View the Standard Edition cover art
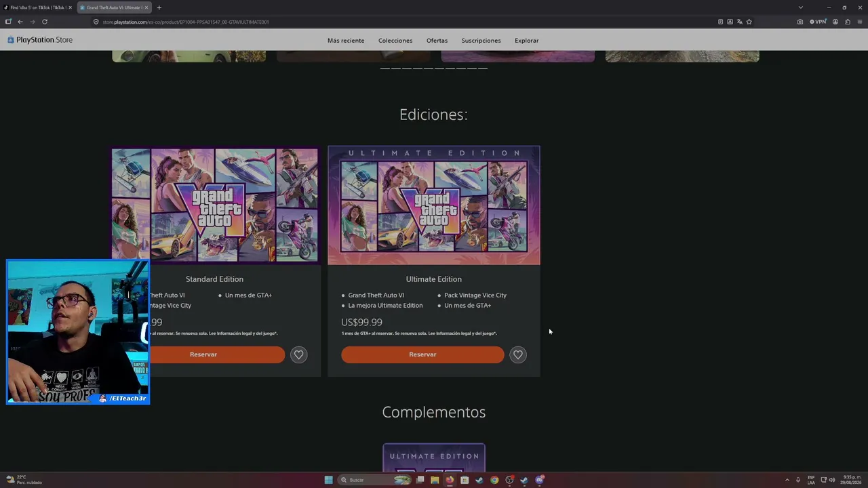 click(x=216, y=206)
